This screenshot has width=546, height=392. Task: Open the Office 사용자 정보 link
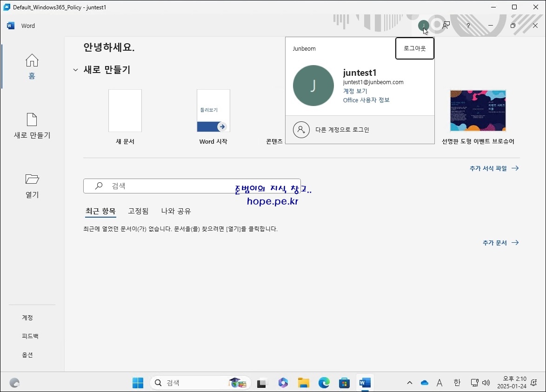point(366,100)
